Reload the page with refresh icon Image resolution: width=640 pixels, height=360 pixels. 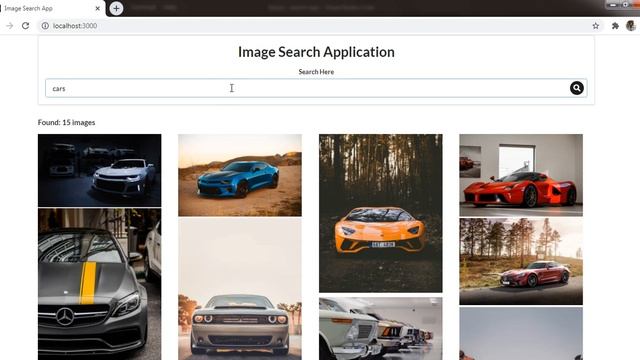click(25, 26)
